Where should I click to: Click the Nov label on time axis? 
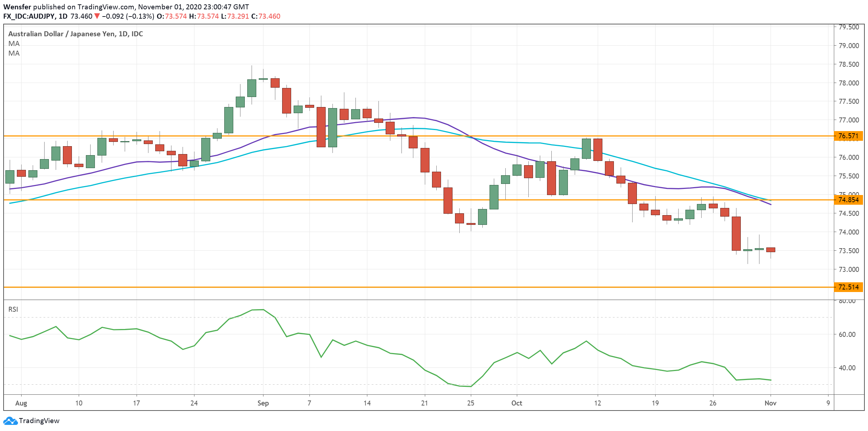pyautogui.click(x=770, y=403)
